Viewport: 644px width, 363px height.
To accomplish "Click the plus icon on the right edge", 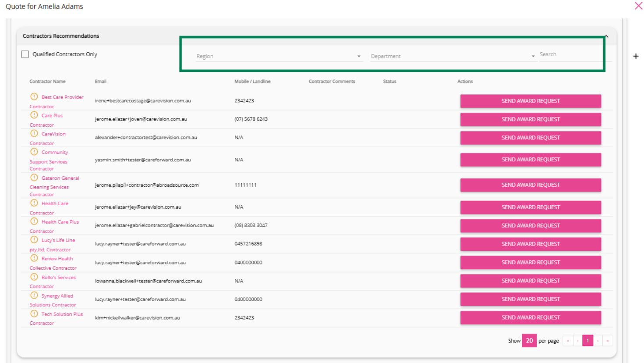I will pos(636,56).
